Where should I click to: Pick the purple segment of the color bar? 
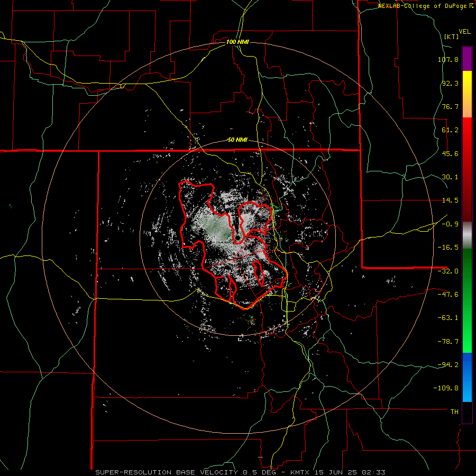click(467, 59)
